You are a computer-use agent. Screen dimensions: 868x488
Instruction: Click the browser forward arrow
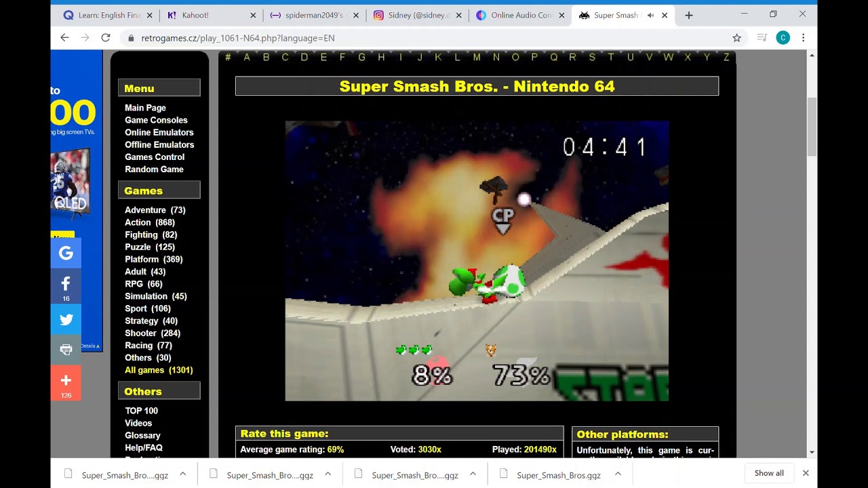coord(85,38)
